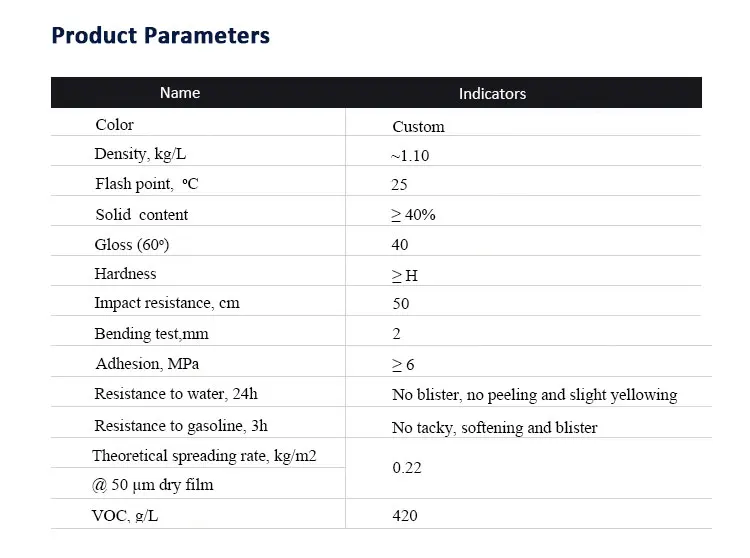The width and height of the screenshot is (750, 558).
Task: Click the Bending test,mm label
Action: tap(151, 334)
